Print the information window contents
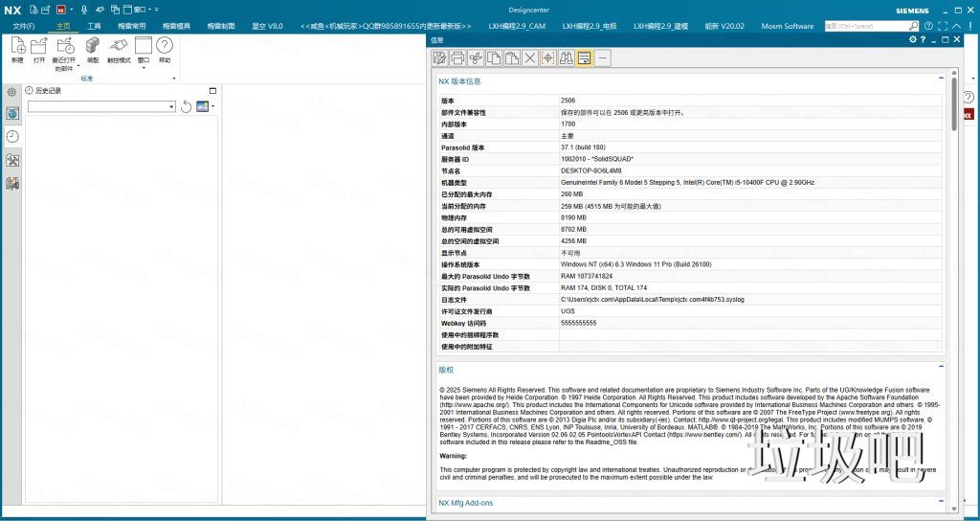The height and width of the screenshot is (521, 980). pos(457,58)
